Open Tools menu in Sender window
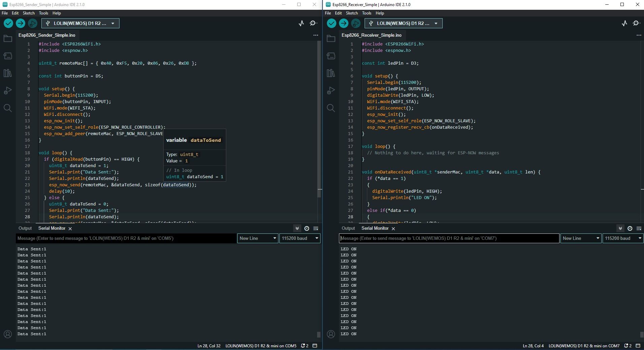 point(43,13)
